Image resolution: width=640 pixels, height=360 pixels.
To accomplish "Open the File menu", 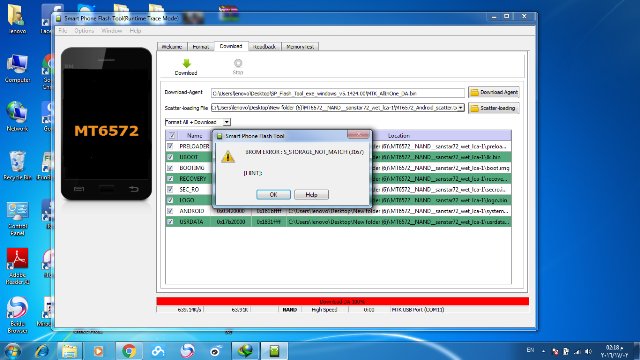I will pyautogui.click(x=62, y=31).
